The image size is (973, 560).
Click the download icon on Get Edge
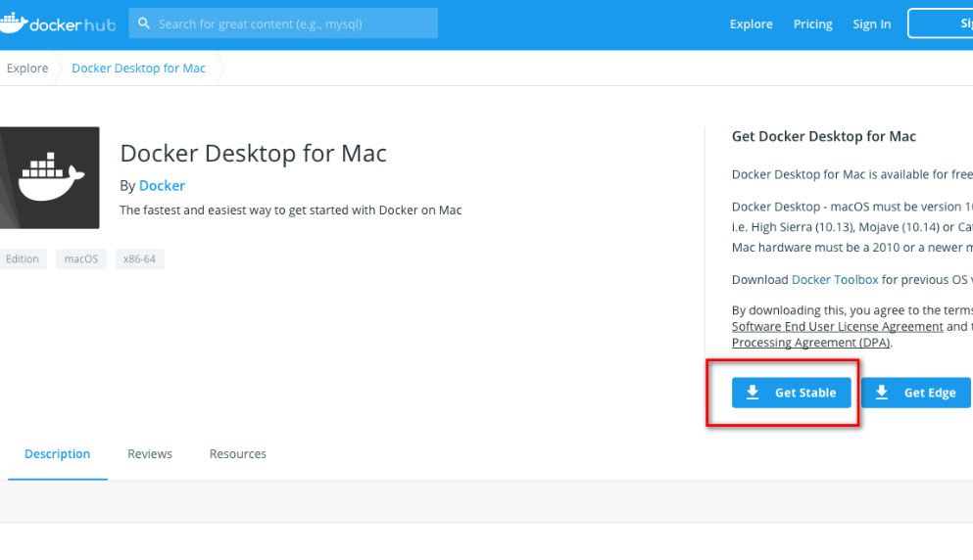(x=882, y=393)
